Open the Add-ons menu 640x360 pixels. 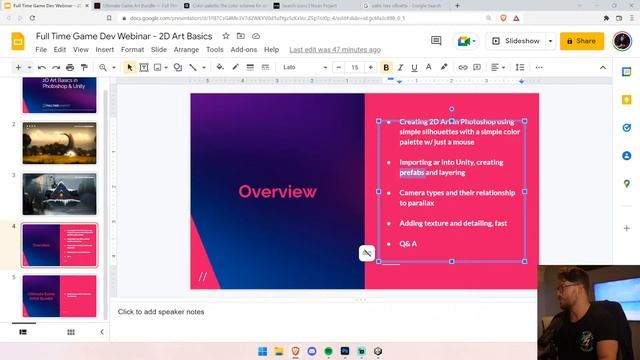point(244,49)
